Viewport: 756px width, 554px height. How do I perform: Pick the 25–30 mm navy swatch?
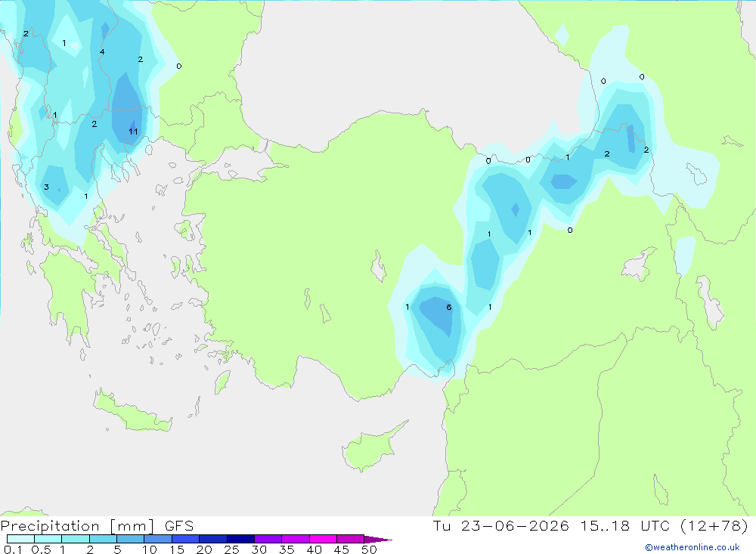(x=240, y=539)
